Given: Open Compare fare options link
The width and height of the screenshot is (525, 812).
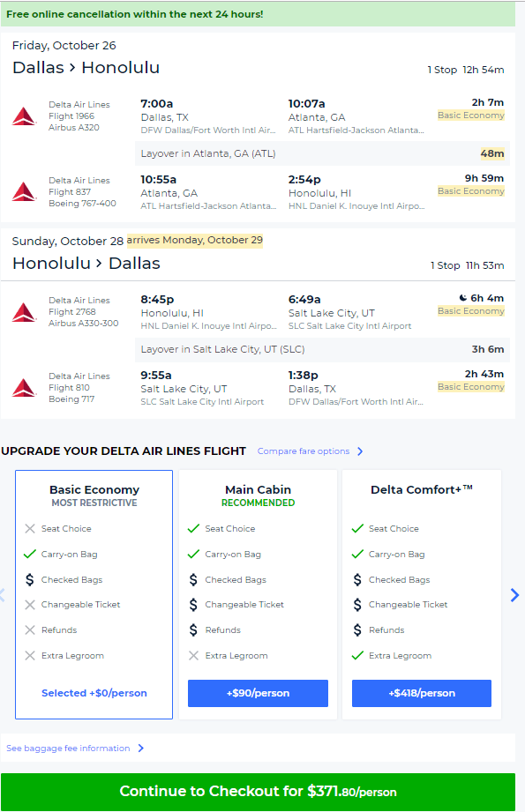Looking at the screenshot, I should click(x=304, y=451).
